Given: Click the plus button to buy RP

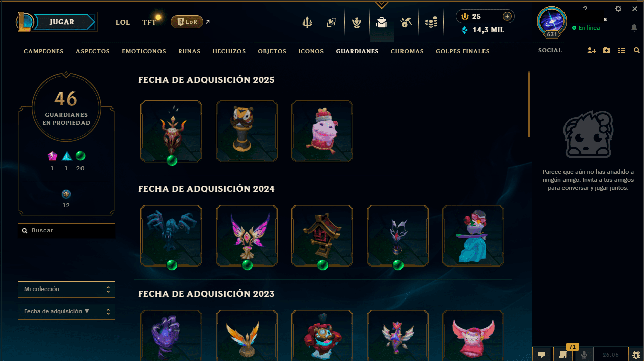Looking at the screenshot, I should coord(507,17).
